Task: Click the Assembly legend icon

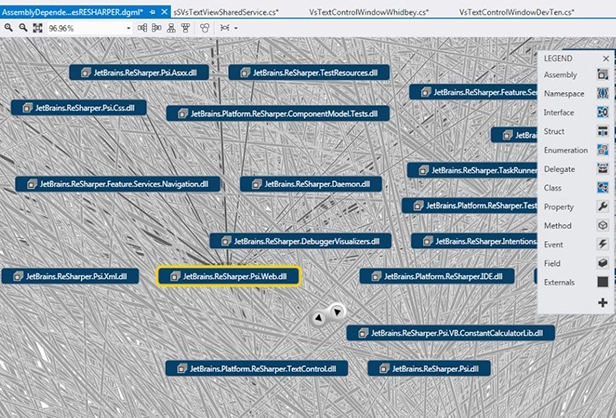Action: tap(603, 74)
